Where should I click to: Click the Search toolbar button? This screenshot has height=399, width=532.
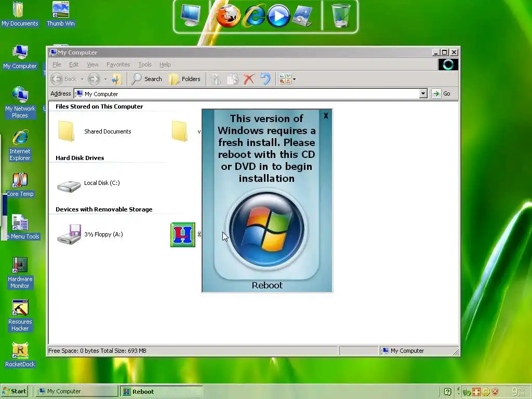(x=147, y=79)
